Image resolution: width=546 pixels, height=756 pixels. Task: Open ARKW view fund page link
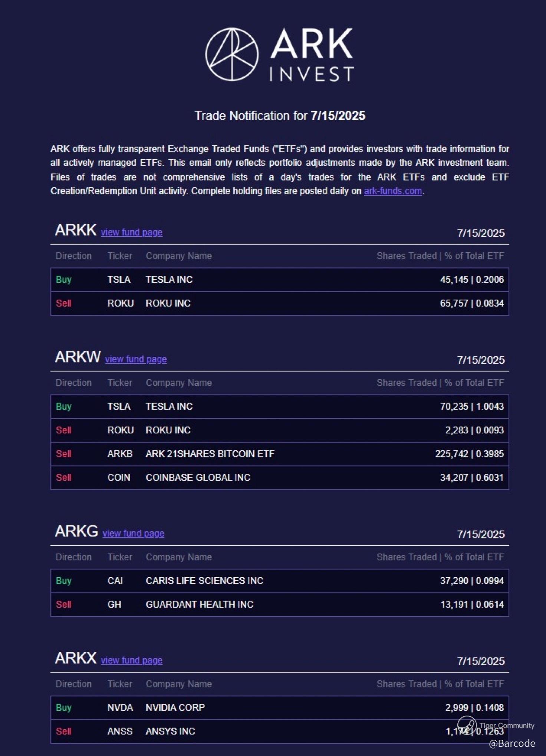click(x=136, y=359)
